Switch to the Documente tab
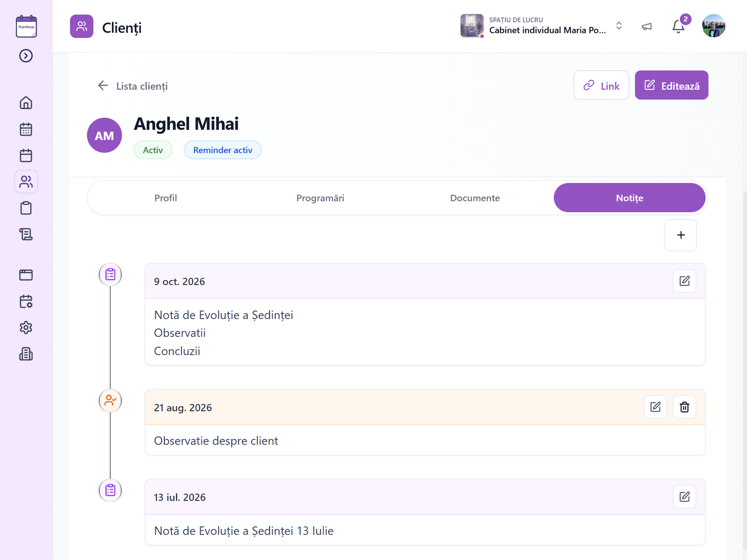 coord(475,198)
